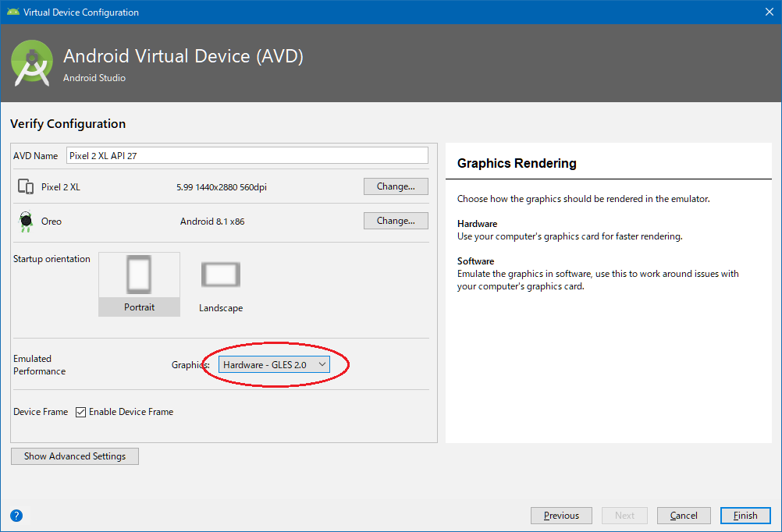The height and width of the screenshot is (532, 782).
Task: Click the Android Studio logo in header
Action: [32, 63]
